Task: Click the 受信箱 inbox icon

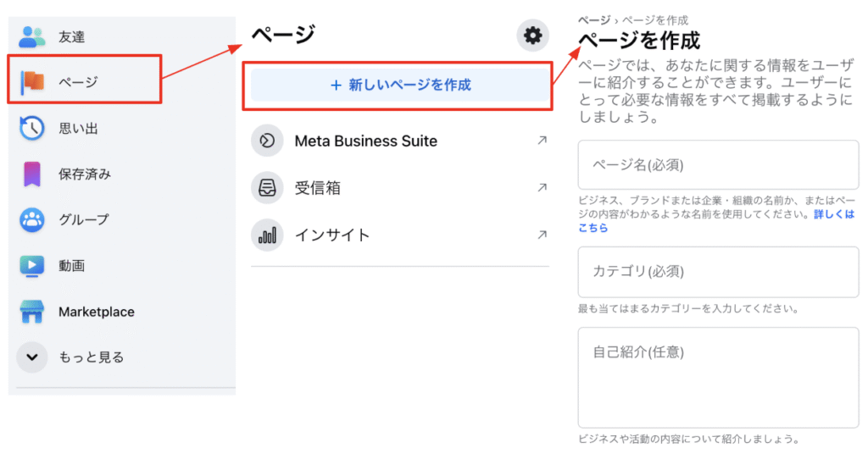Action: (x=267, y=188)
